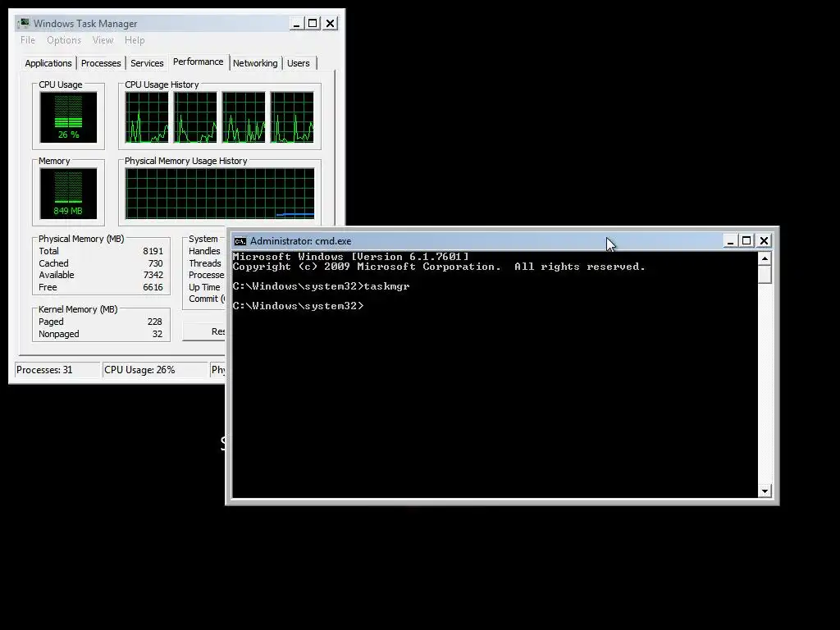Click the CPU Usage 26 % gauge
The image size is (840, 630).
(x=69, y=117)
